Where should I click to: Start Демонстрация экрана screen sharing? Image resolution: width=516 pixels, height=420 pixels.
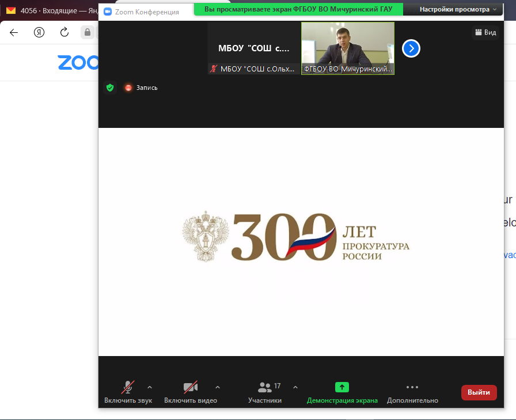point(342,392)
